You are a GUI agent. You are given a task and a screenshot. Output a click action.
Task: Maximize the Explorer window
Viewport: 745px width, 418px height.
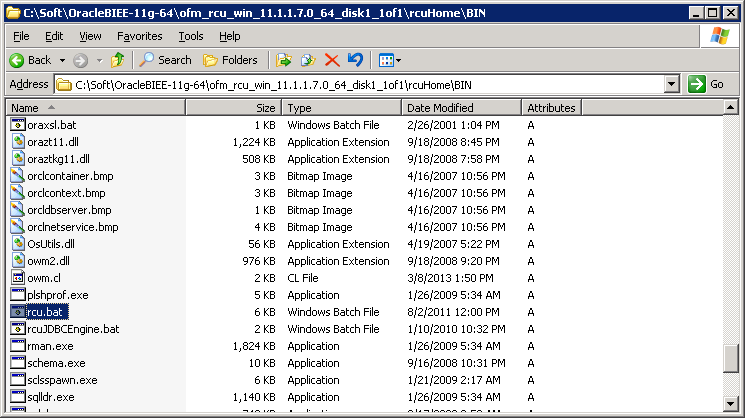click(713, 13)
